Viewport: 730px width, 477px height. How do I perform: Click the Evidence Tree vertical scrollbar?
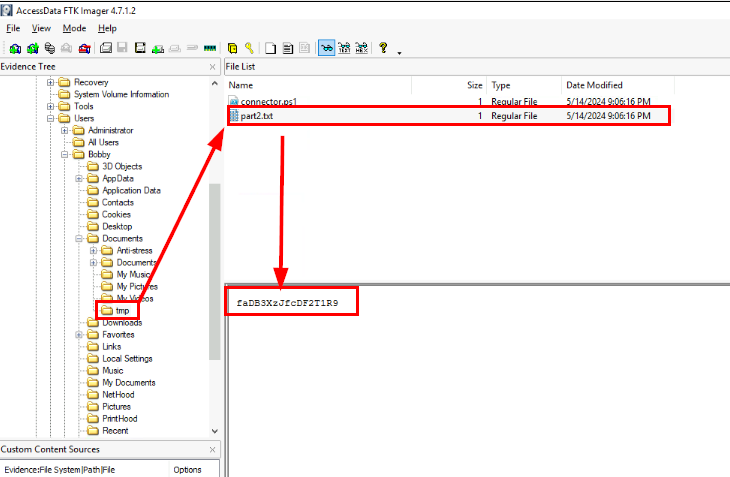[214, 270]
